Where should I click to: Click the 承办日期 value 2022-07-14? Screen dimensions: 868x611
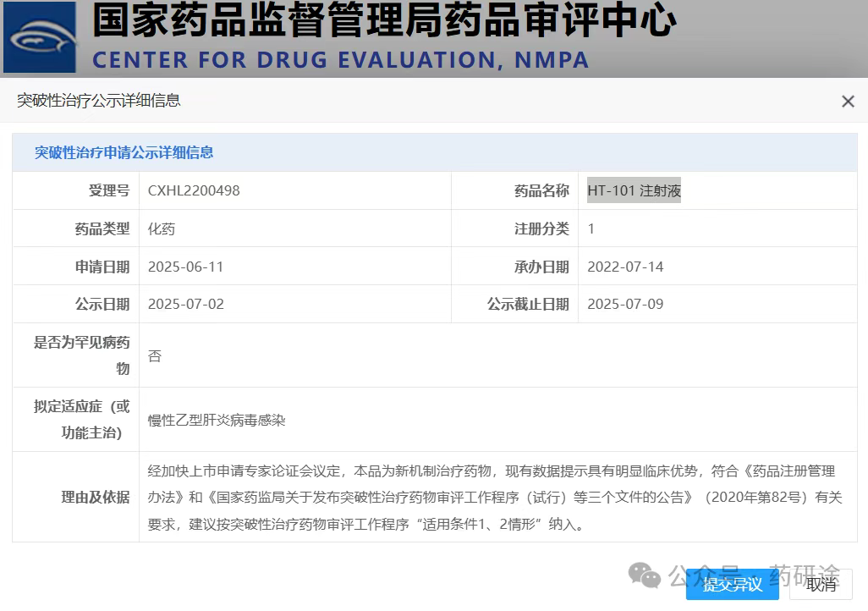point(625,267)
